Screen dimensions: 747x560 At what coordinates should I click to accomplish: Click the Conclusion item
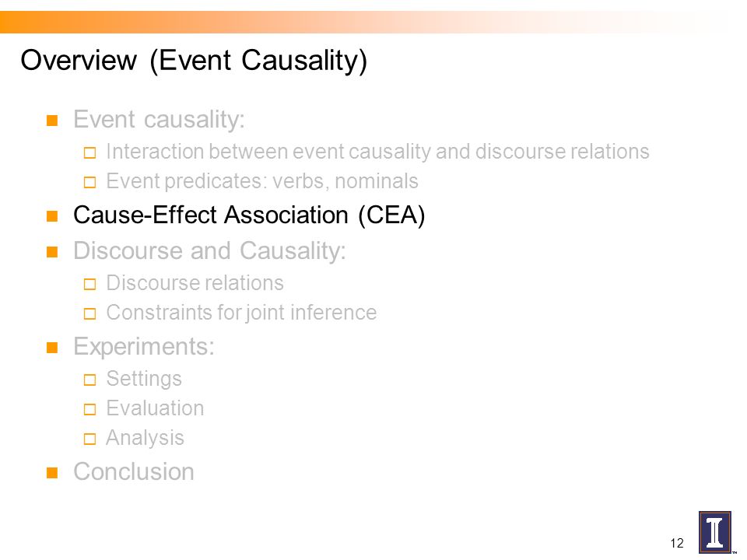pos(133,471)
